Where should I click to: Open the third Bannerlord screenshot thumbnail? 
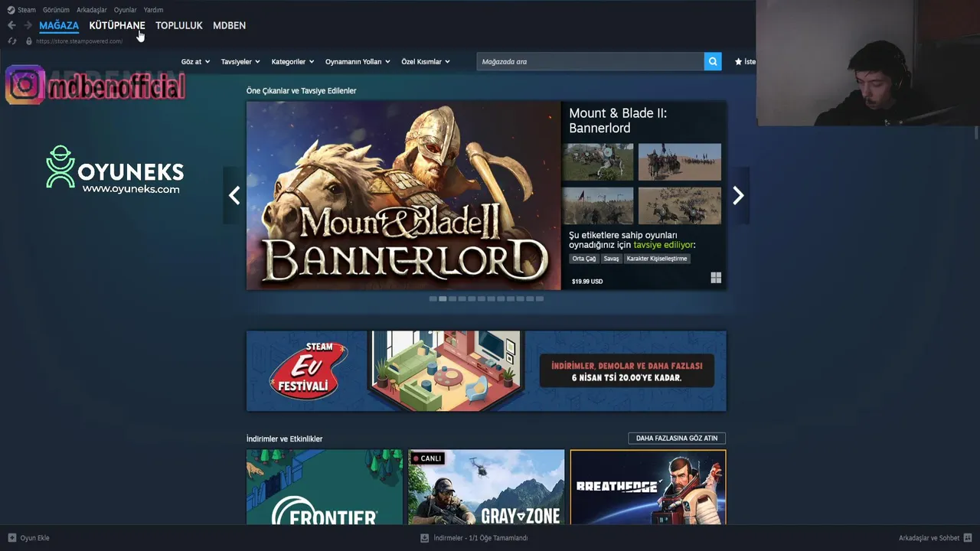pos(598,205)
